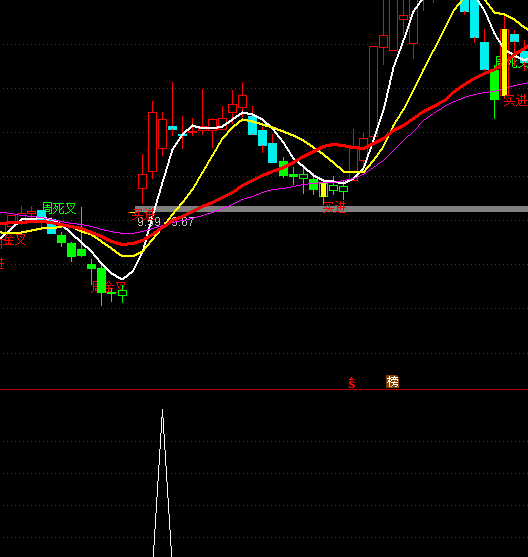Click the red separator line above indicator panel

click(264, 390)
